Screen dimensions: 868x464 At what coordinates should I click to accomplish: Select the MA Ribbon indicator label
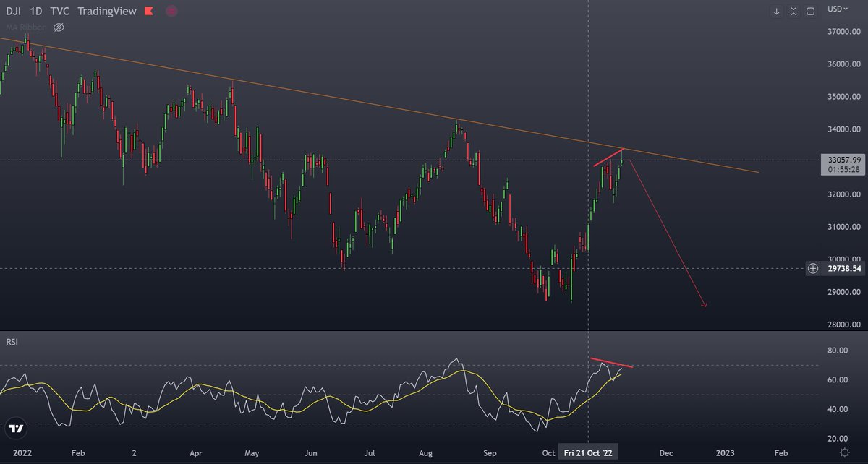click(x=26, y=27)
